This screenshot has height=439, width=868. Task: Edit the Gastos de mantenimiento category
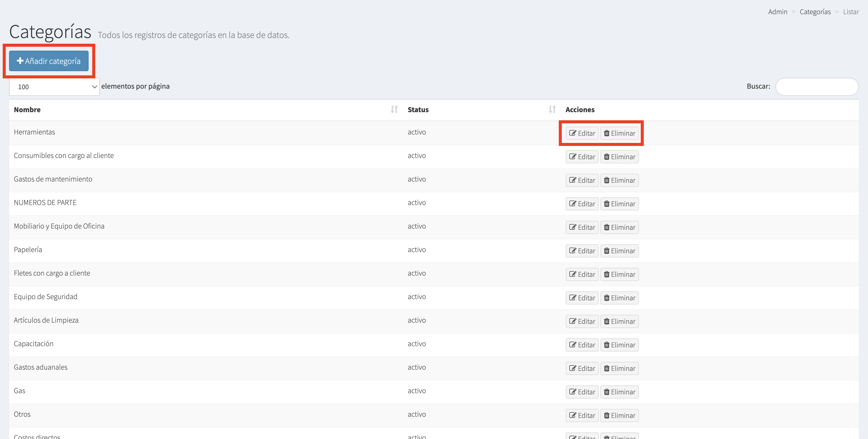coord(582,180)
